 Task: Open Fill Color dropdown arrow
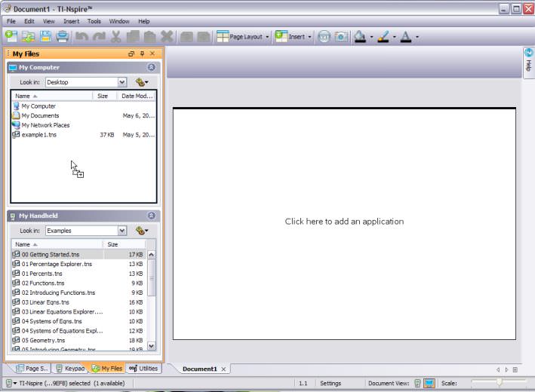[371, 37]
